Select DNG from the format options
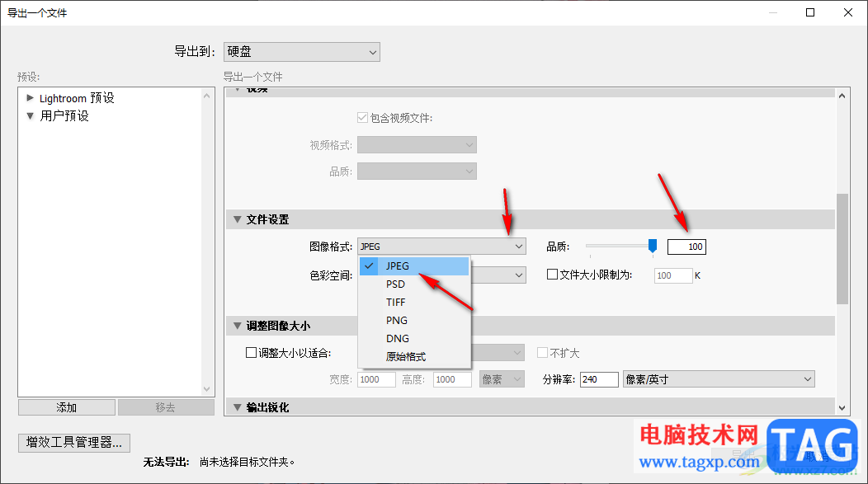Screen dimensions: 868x484 click(x=397, y=338)
